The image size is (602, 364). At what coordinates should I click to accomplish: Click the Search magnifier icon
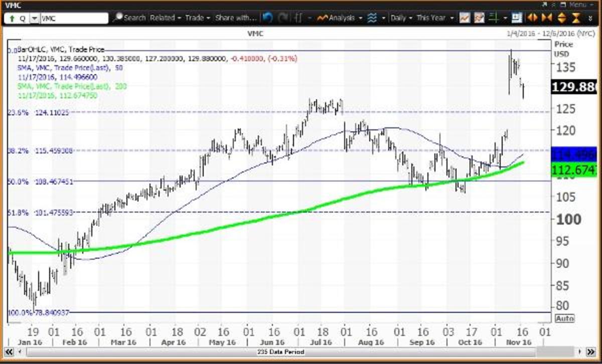pyautogui.click(x=118, y=18)
